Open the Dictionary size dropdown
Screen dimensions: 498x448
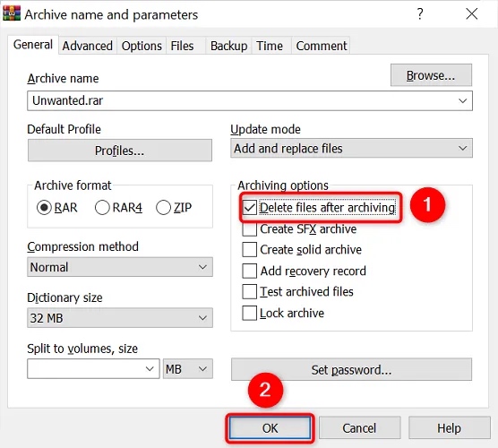(120, 318)
